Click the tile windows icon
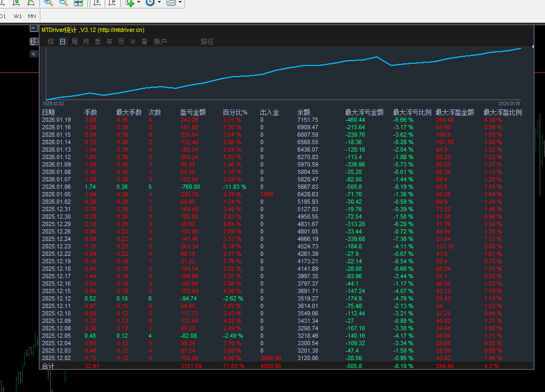 tap(78, 3)
